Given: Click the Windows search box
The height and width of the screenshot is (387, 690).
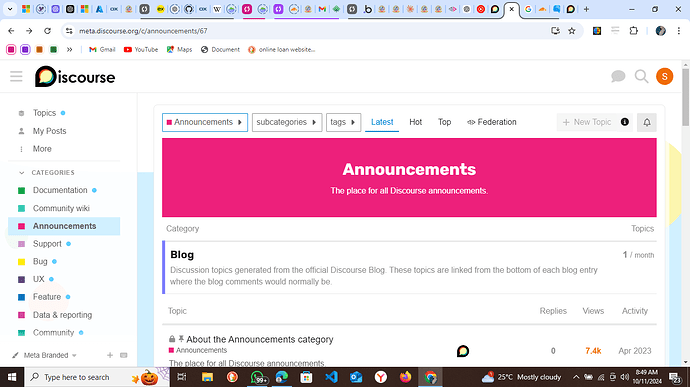Looking at the screenshot, I should (97, 377).
